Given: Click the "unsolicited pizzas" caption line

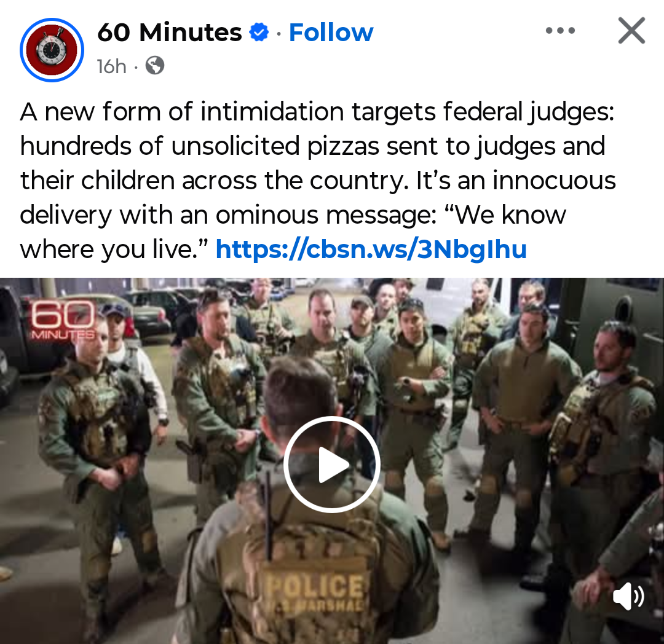Looking at the screenshot, I should pos(312,146).
